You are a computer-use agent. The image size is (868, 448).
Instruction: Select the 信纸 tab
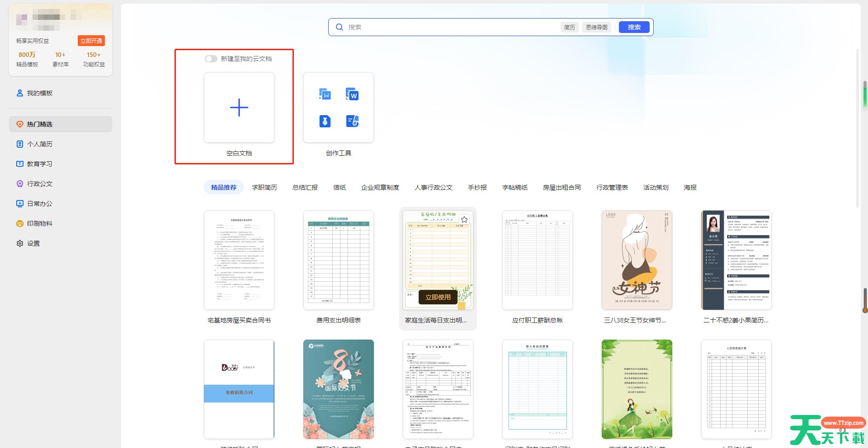coord(340,187)
